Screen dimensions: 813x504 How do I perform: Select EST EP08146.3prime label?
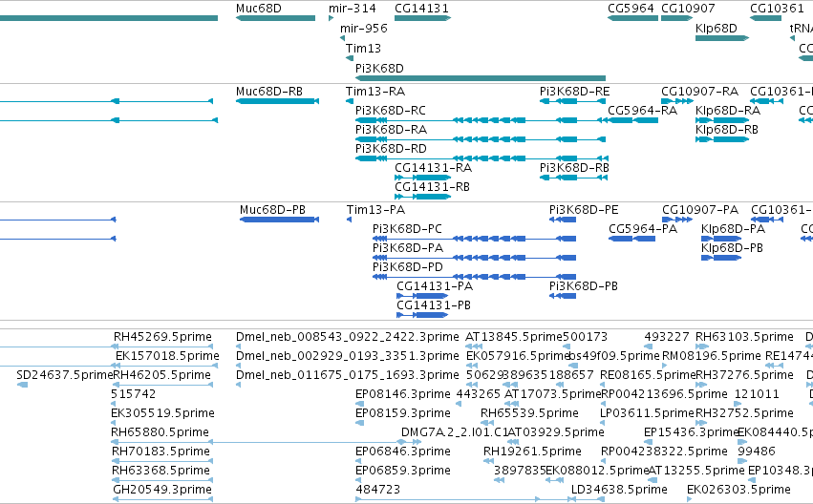tap(403, 395)
